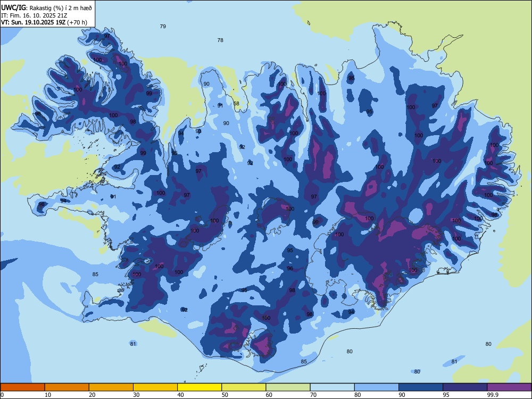Click the '93' humidity value on the map

tap(198, 131)
